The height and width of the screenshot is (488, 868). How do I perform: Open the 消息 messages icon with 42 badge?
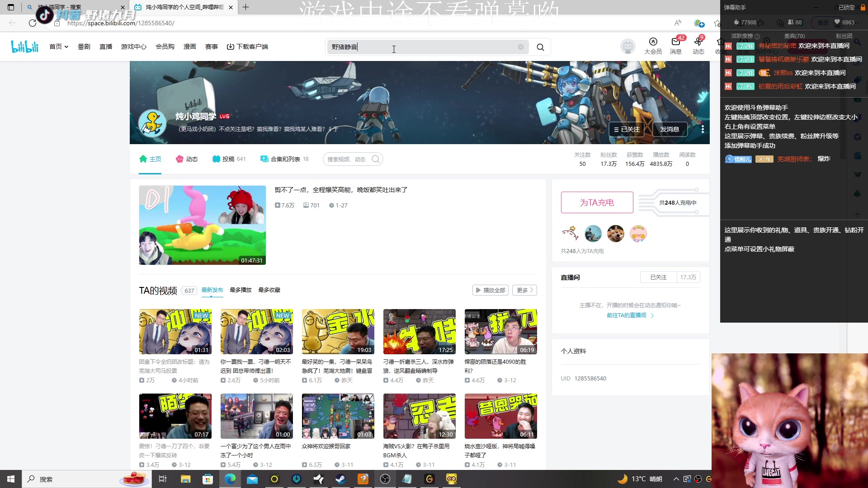coord(676,47)
